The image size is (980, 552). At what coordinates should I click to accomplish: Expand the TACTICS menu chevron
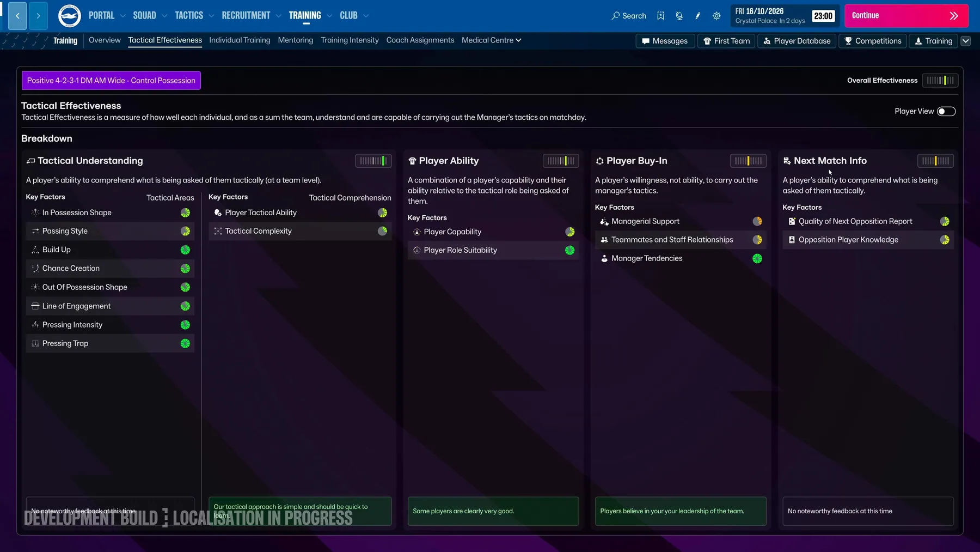pyautogui.click(x=211, y=16)
